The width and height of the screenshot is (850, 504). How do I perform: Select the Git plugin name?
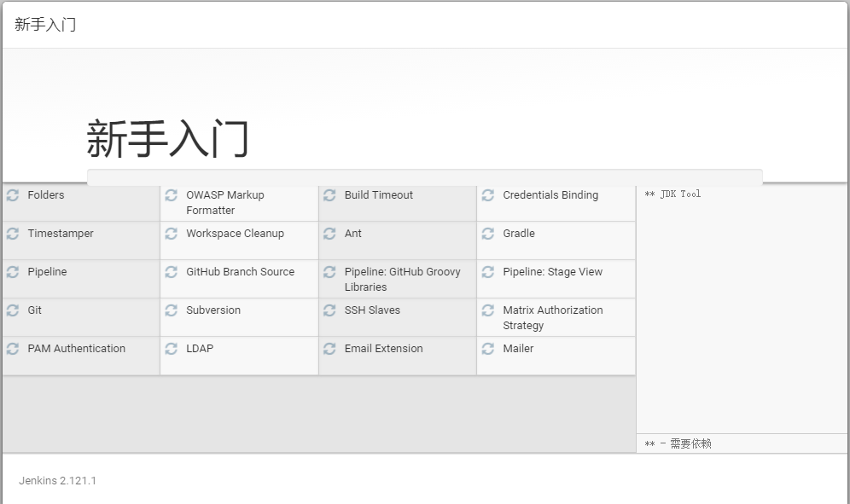[x=35, y=310]
